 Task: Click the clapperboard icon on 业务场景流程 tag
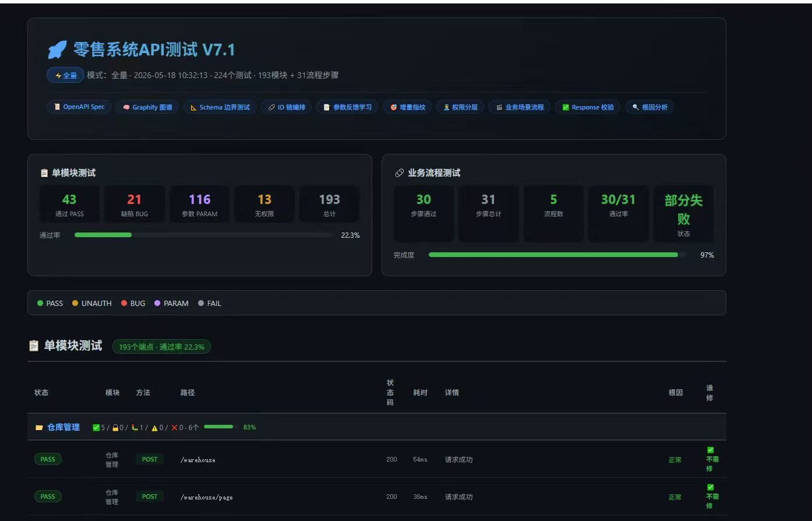point(499,107)
